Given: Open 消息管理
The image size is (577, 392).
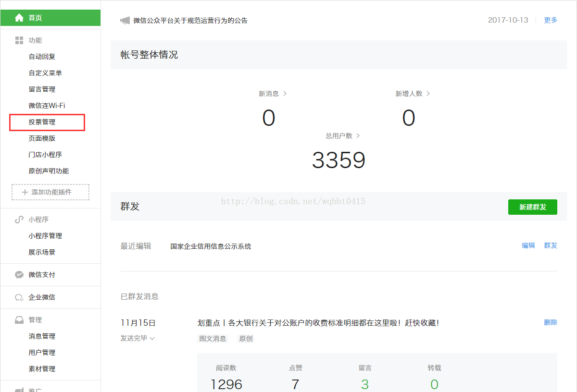Looking at the screenshot, I should tap(42, 336).
